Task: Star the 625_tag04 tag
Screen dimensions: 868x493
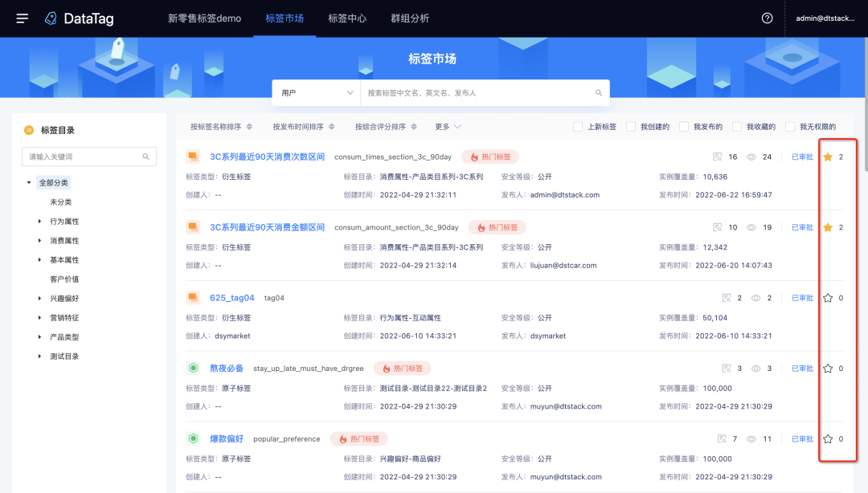Action: point(828,298)
